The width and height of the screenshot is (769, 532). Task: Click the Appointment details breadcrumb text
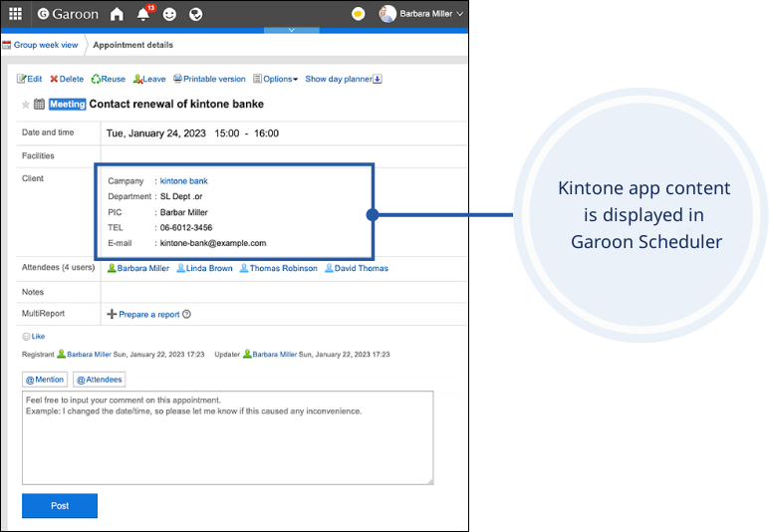coord(132,45)
